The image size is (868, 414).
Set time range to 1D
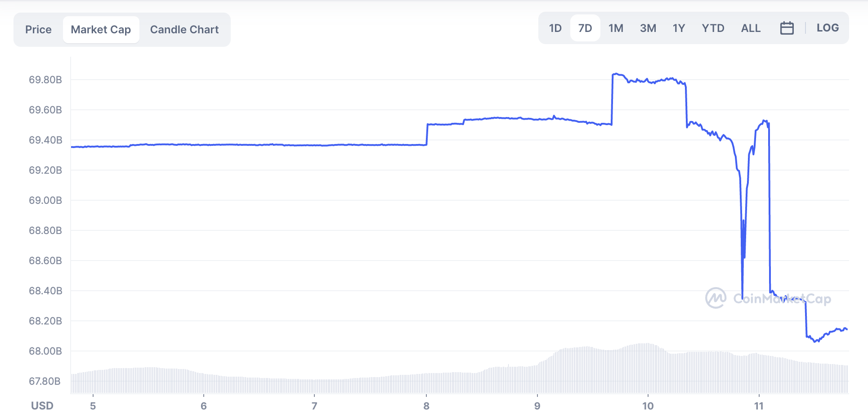555,28
